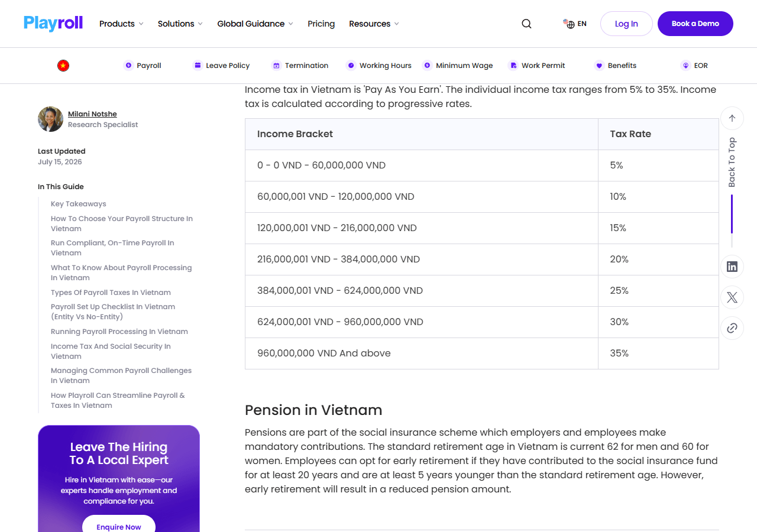Image resolution: width=757 pixels, height=532 pixels.
Task: Go to the Minimum Wage tab
Action: (x=457, y=66)
